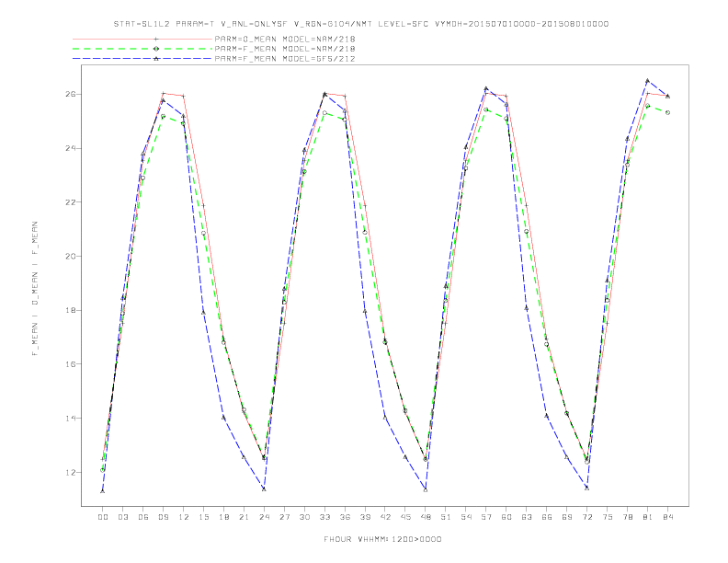Click forecast hour tick label 60
The height and width of the screenshot is (563, 728).
[506, 517]
